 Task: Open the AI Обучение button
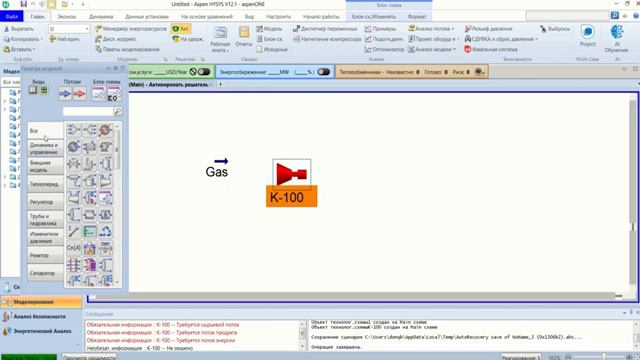[616, 39]
